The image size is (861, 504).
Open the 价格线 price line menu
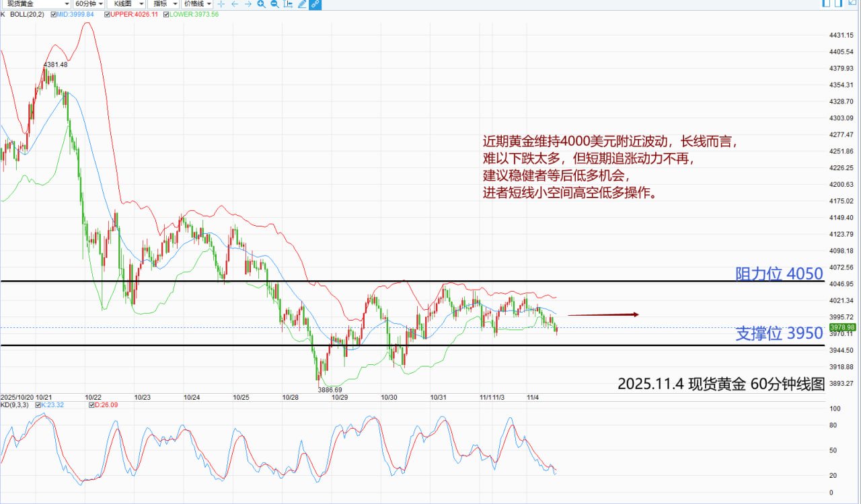pyautogui.click(x=199, y=4)
